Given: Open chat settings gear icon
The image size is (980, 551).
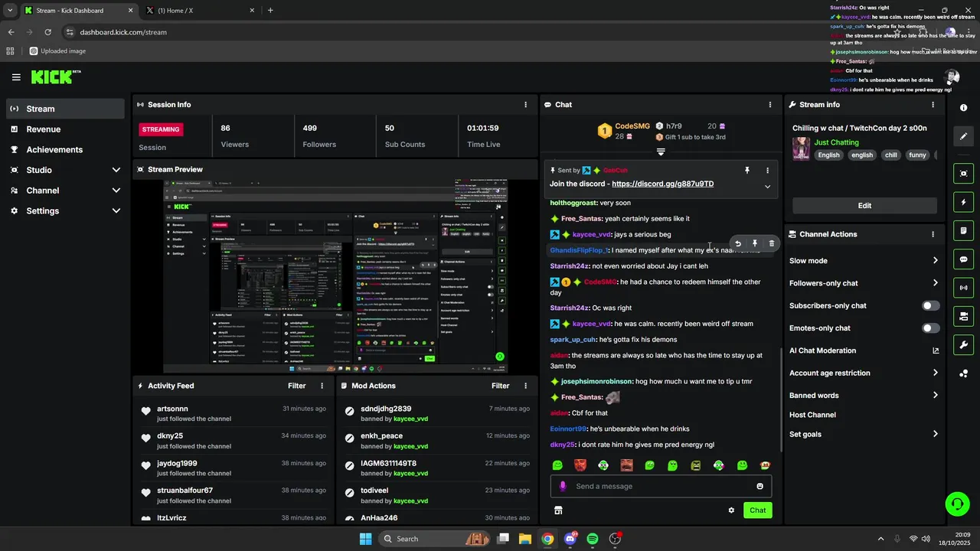Looking at the screenshot, I should click(731, 510).
